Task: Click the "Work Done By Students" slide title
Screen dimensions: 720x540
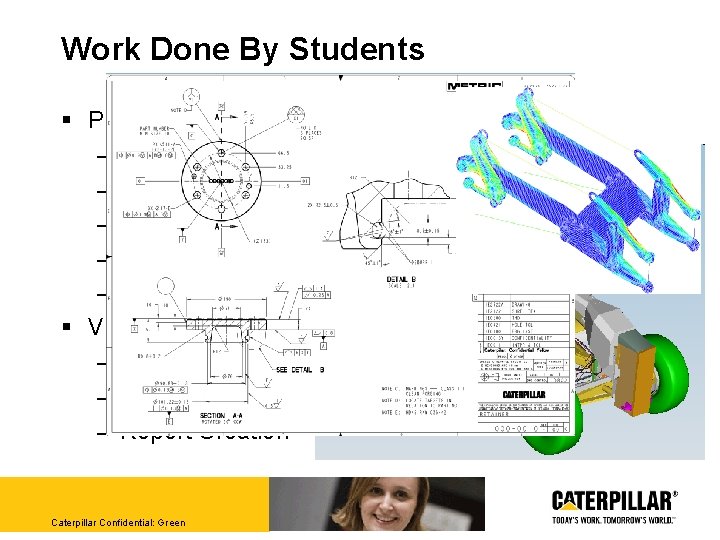Action: coord(242,49)
